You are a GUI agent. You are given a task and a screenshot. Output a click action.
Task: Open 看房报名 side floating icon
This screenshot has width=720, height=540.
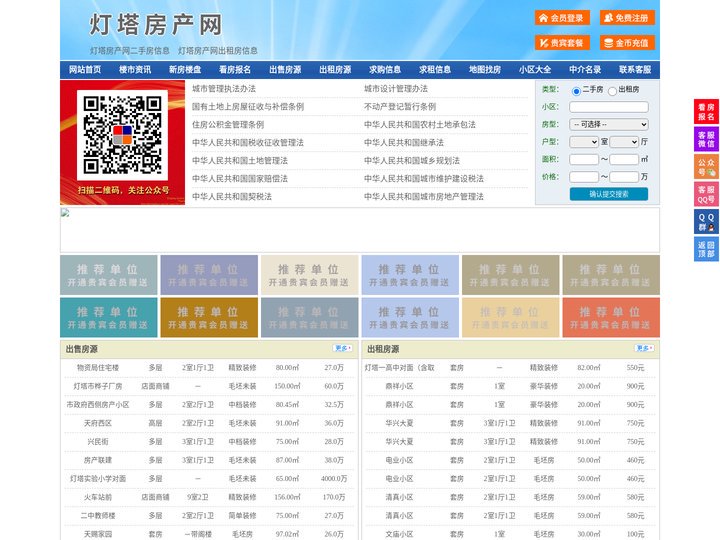click(x=706, y=112)
